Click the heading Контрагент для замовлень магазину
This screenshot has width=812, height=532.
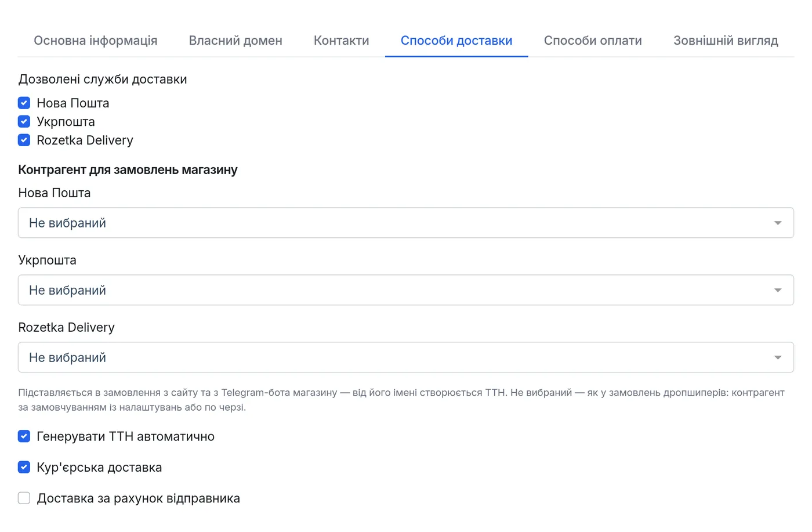(x=128, y=170)
